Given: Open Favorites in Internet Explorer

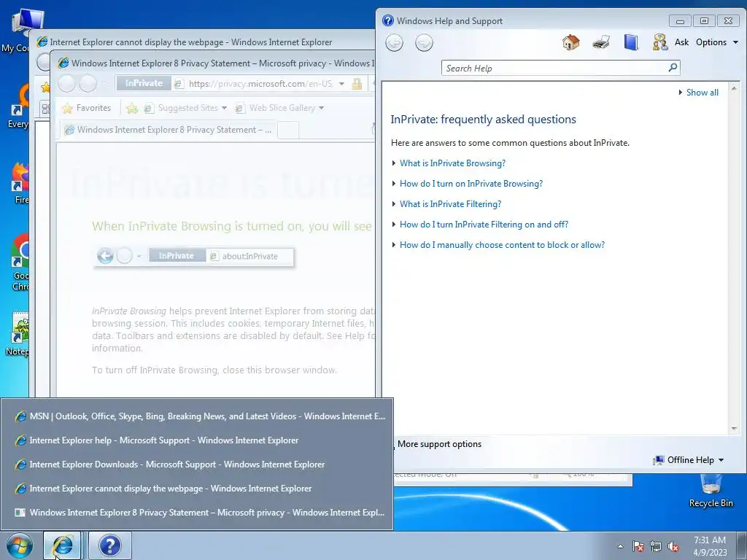Looking at the screenshot, I should pyautogui.click(x=87, y=108).
